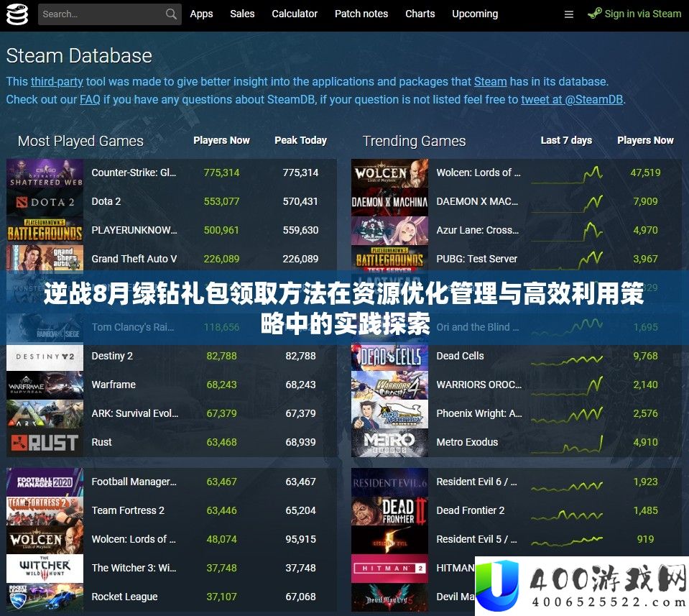Open the Devil May Cry 5 thumbnail
Image resolution: width=689 pixels, height=616 pixels.
(x=389, y=597)
